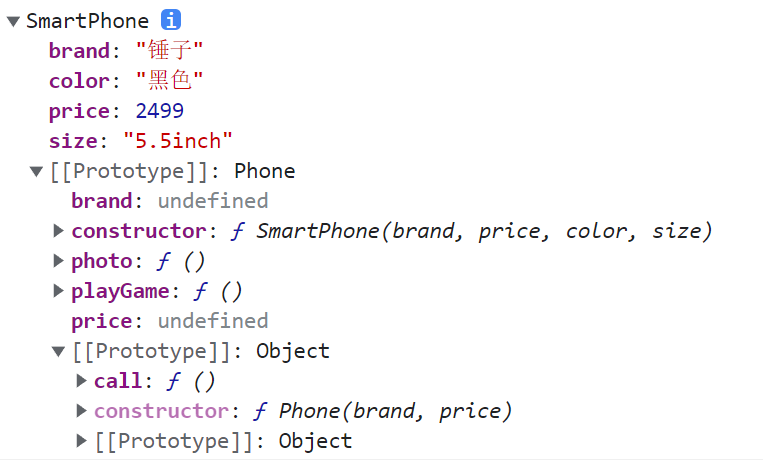Collapse the [[Prototype]]: Phone node
The image size is (763, 464).
tap(36, 171)
